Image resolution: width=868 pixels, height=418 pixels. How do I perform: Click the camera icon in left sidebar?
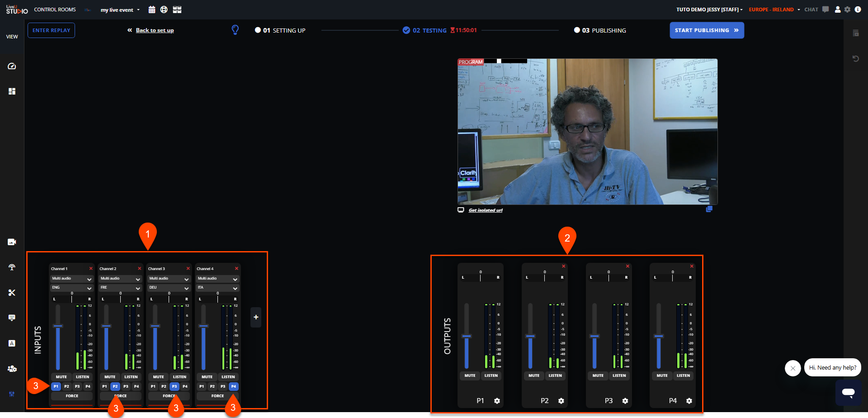point(12,242)
